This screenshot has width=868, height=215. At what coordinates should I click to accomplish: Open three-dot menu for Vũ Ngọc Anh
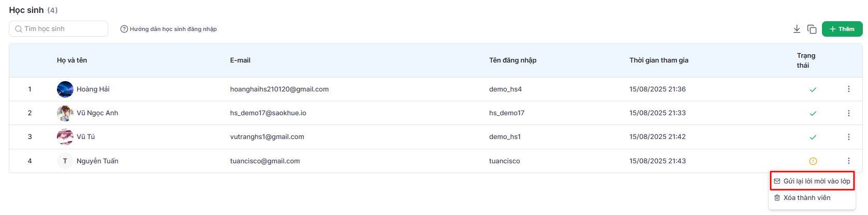[x=848, y=113]
